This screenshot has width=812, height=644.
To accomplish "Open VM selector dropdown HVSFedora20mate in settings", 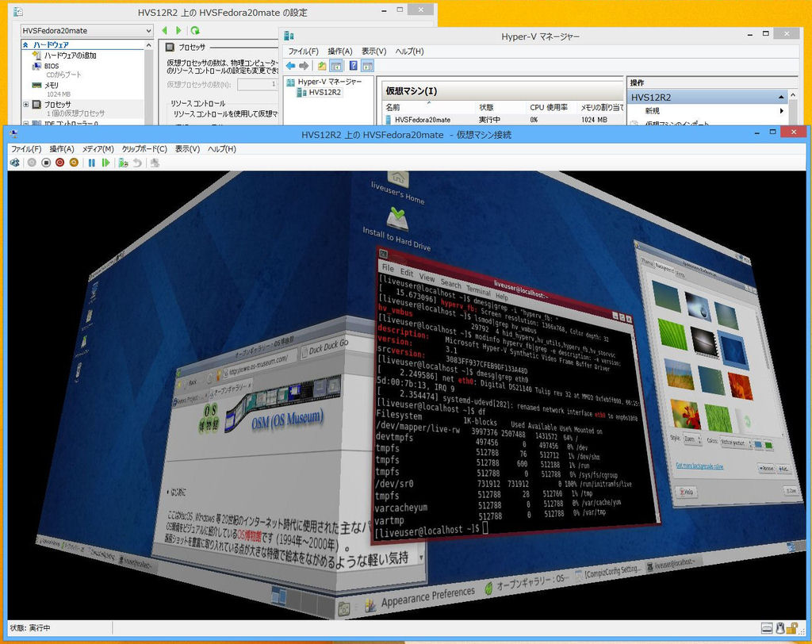I will [x=86, y=31].
